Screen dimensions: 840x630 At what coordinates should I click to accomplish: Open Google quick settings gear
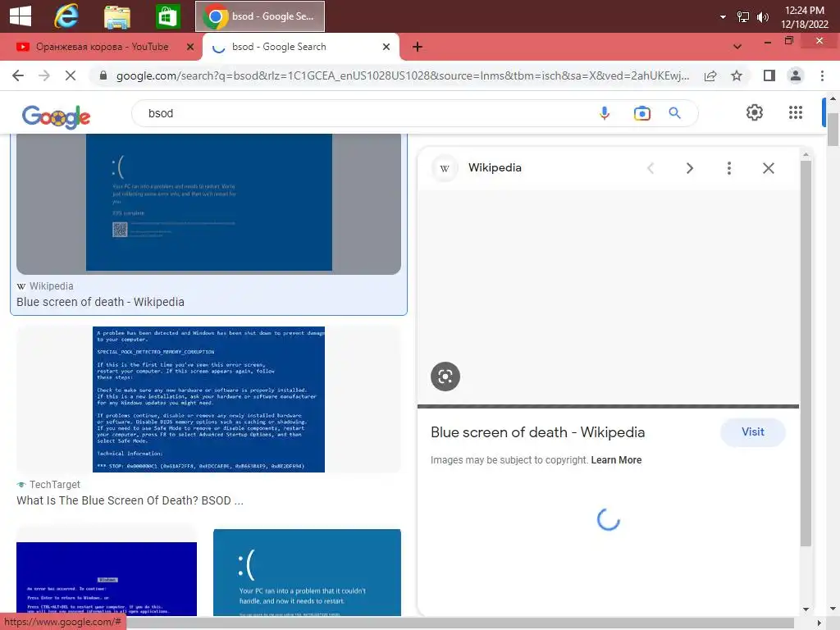coord(755,112)
